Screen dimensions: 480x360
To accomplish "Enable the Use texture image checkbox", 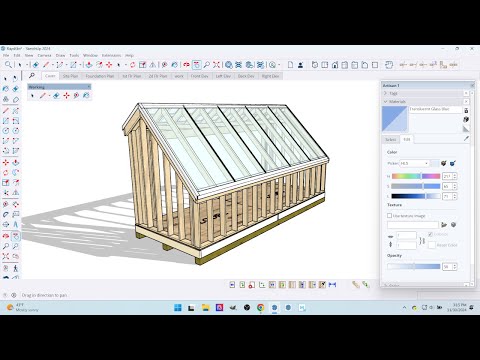I will (x=389, y=216).
